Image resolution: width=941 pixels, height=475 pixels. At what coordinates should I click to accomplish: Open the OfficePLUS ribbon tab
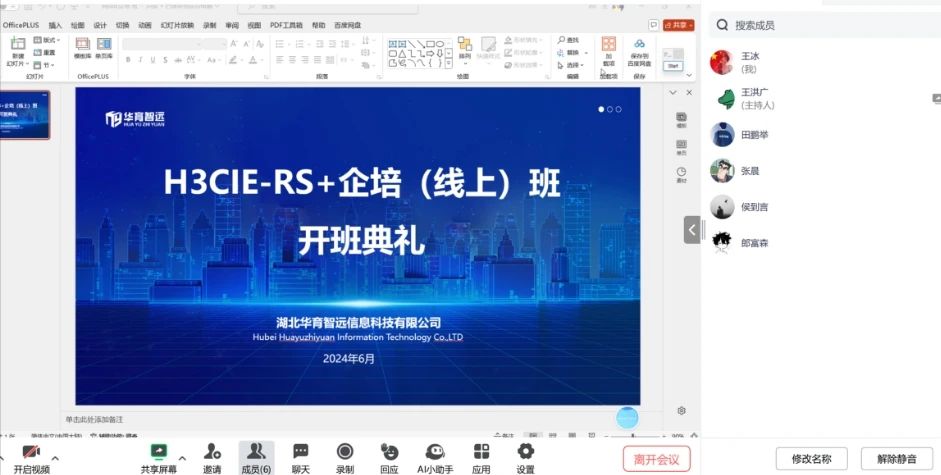pyautogui.click(x=21, y=25)
